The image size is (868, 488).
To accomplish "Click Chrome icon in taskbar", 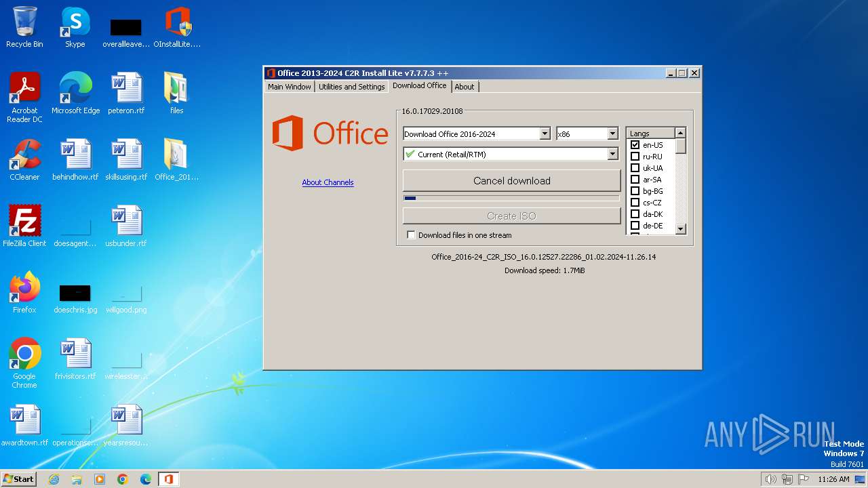I will pos(123,479).
